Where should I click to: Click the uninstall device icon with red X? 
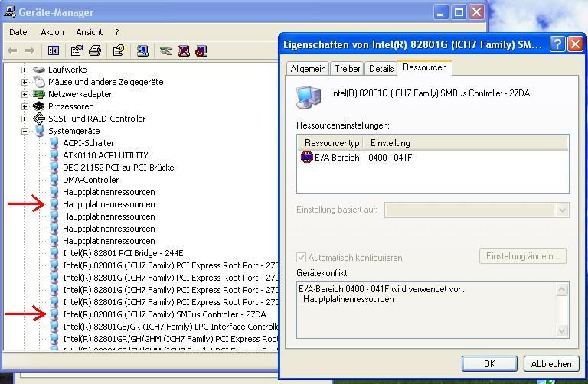184,50
